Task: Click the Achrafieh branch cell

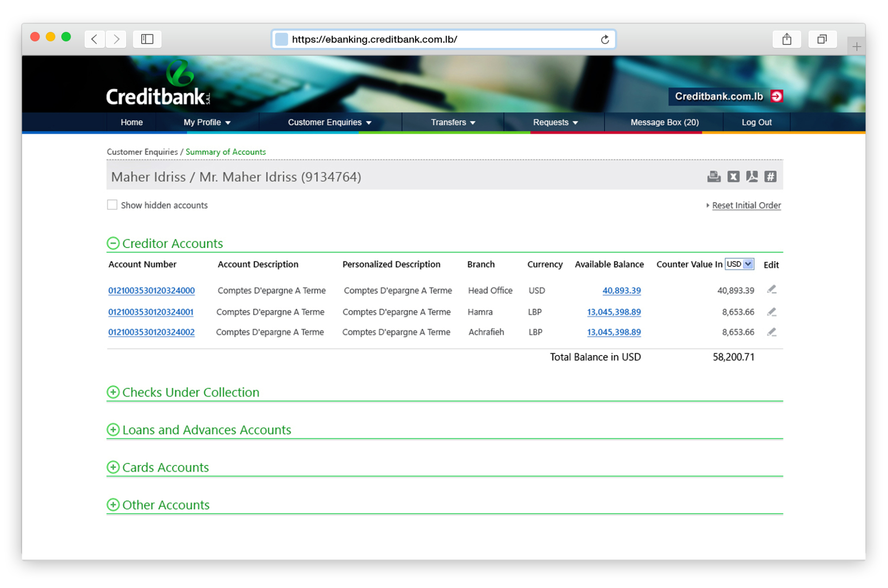Action: [486, 332]
